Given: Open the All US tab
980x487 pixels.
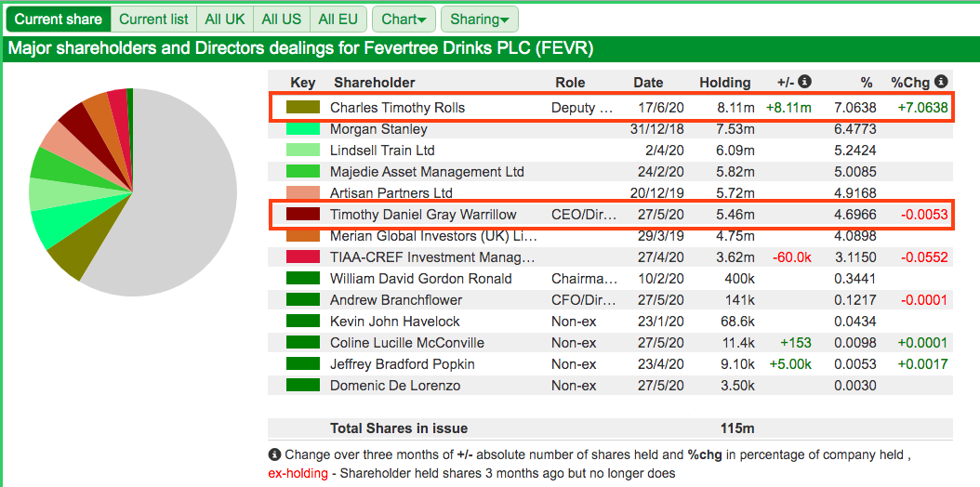Looking at the screenshot, I should click(x=281, y=20).
